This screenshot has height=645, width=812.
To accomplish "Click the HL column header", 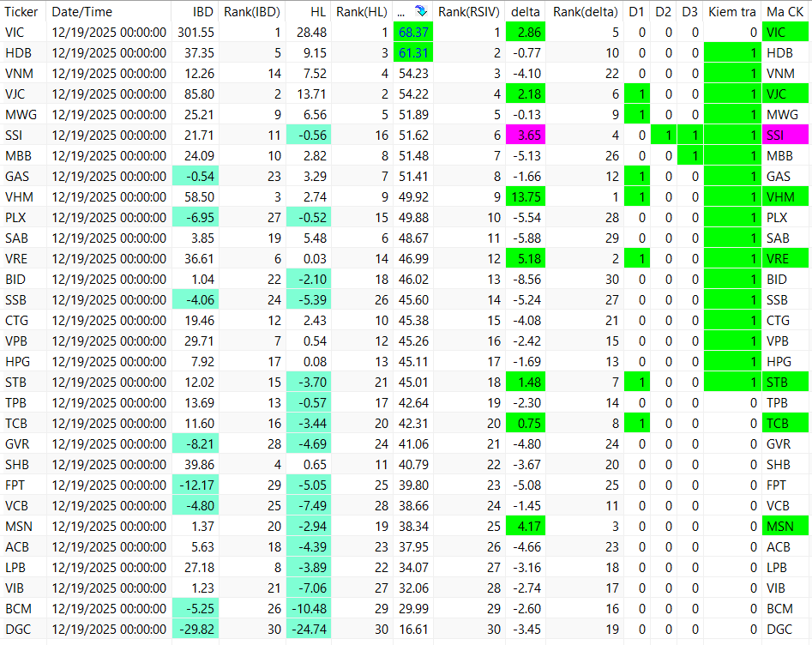I will point(318,11).
